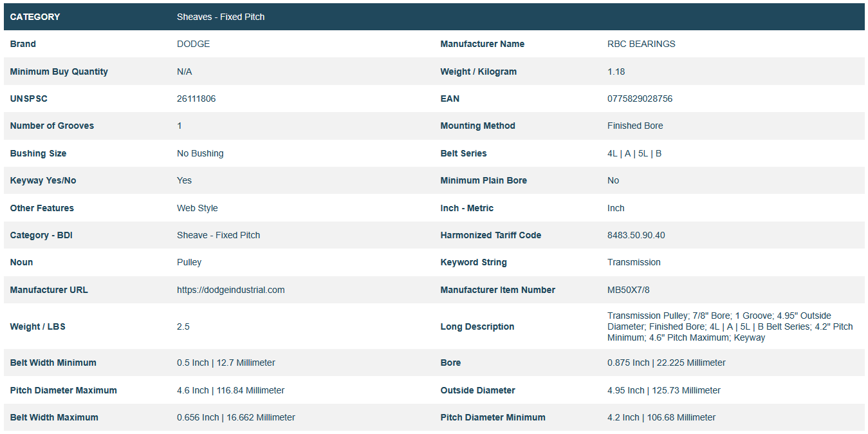868x434 pixels.
Task: Click the Sheaves - Fixed Pitch header value
Action: tap(221, 17)
